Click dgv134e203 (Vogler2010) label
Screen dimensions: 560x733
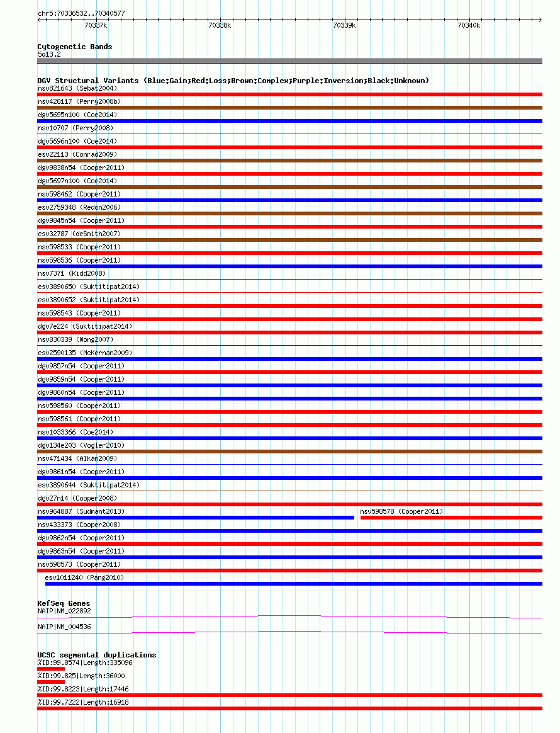[x=81, y=445]
